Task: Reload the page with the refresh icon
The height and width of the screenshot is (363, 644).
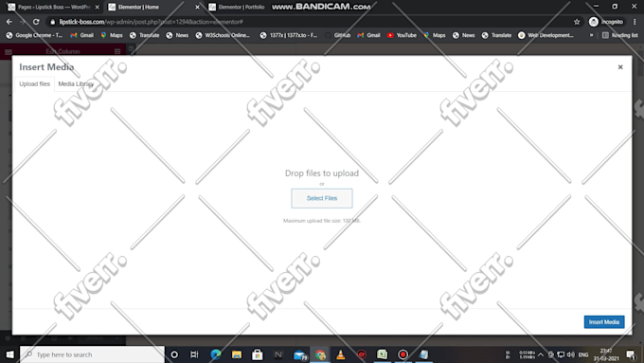Action: point(36,22)
